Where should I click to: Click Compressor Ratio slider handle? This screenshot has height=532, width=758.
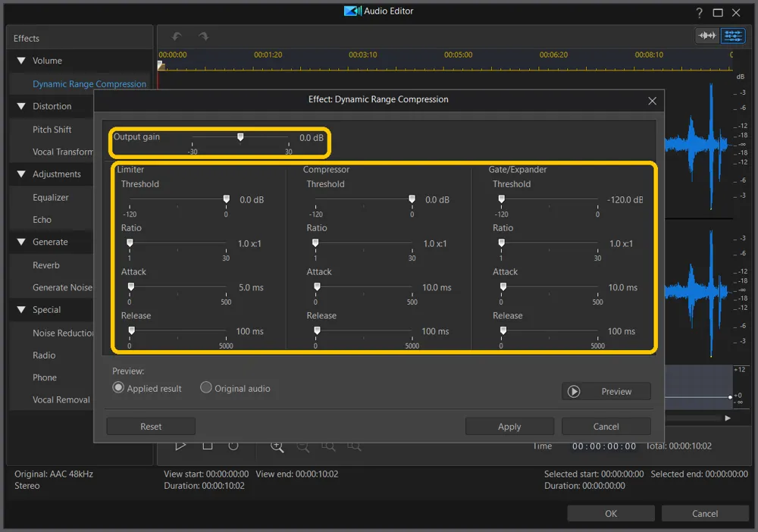pyautogui.click(x=315, y=243)
